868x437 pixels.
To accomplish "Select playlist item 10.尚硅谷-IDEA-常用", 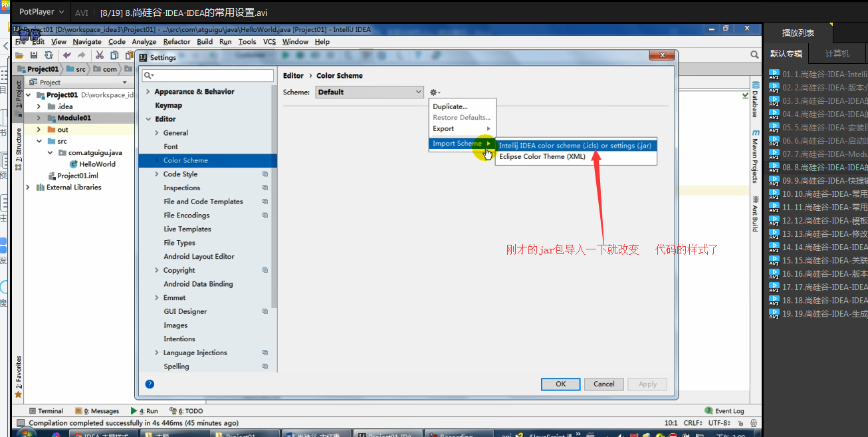I will 818,194.
